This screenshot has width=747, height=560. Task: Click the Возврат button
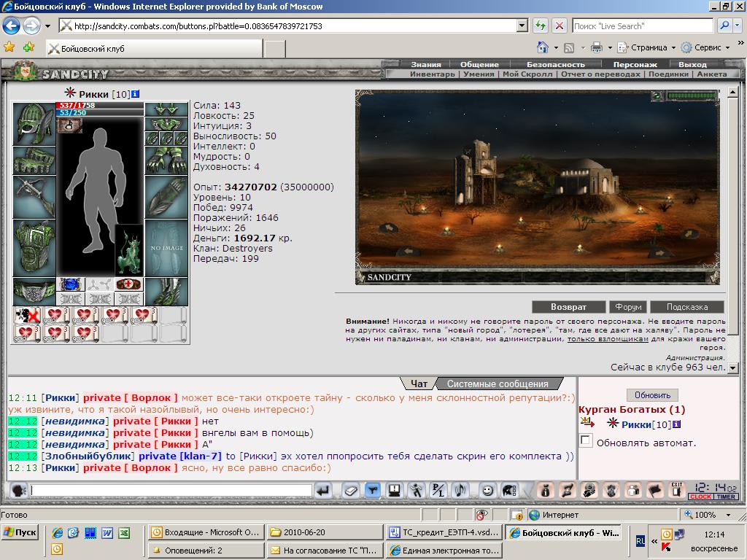point(568,307)
